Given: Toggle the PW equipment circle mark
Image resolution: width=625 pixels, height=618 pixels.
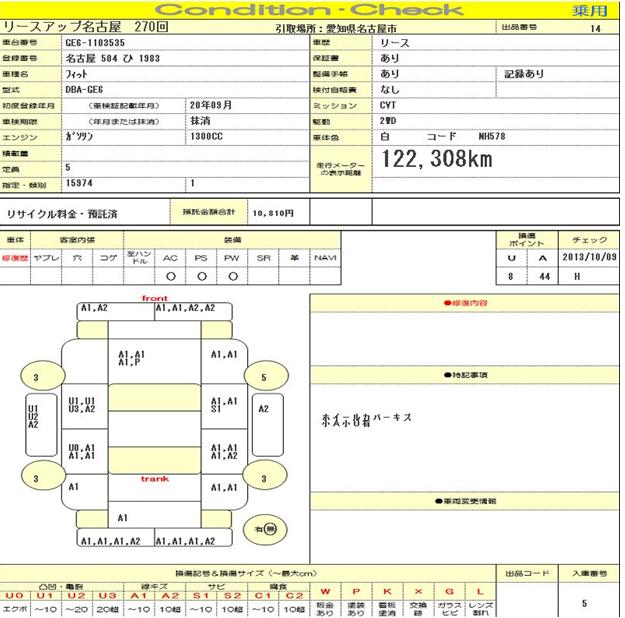Looking at the screenshot, I should [x=232, y=276].
